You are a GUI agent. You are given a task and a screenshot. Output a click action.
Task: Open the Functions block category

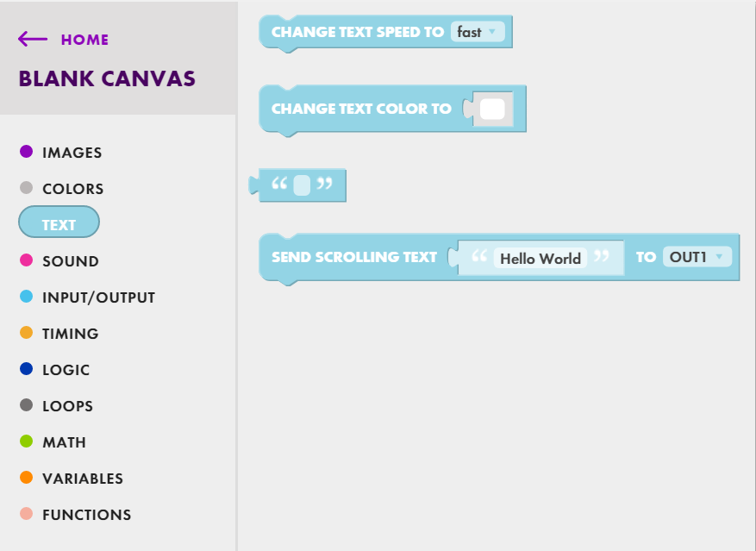(x=86, y=514)
